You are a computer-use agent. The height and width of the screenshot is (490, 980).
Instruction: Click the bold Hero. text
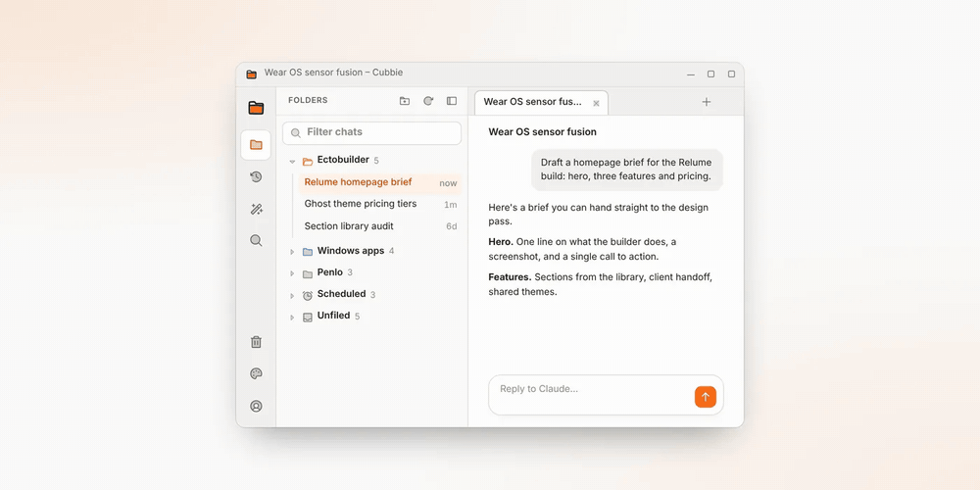click(x=501, y=241)
